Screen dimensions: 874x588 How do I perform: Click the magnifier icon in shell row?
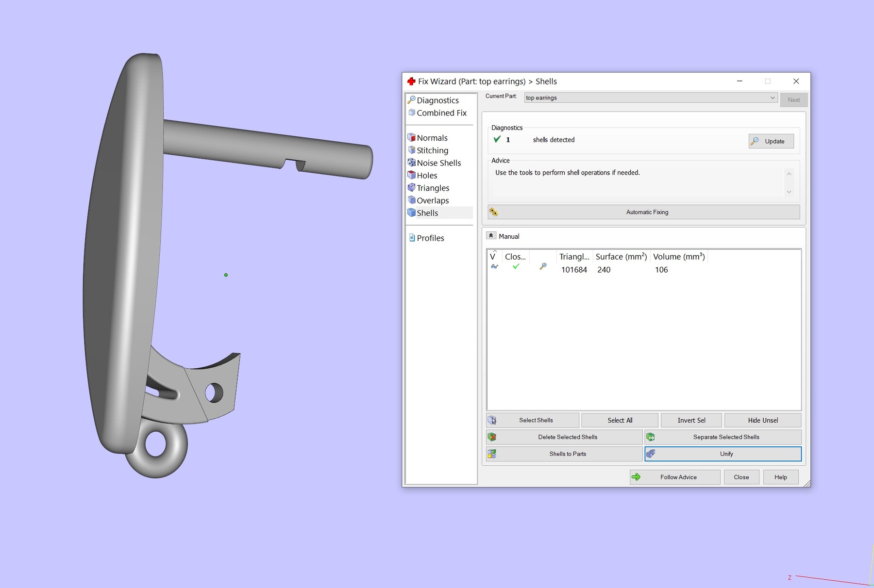pyautogui.click(x=543, y=266)
